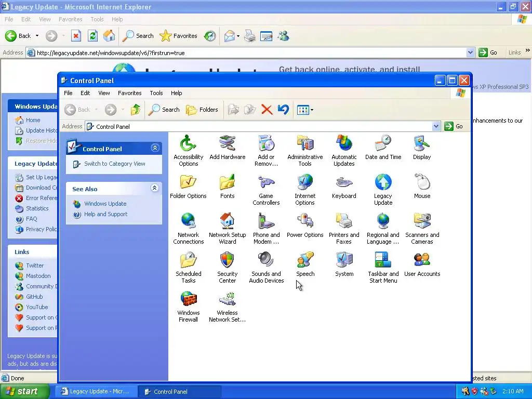Open the IE Back history dropdown arrow
This screenshot has height=399, width=532.
(37, 36)
